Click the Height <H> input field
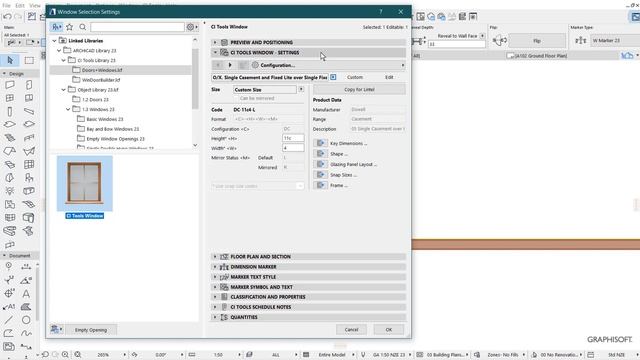Viewport: 640px width, 360px height. [293, 138]
